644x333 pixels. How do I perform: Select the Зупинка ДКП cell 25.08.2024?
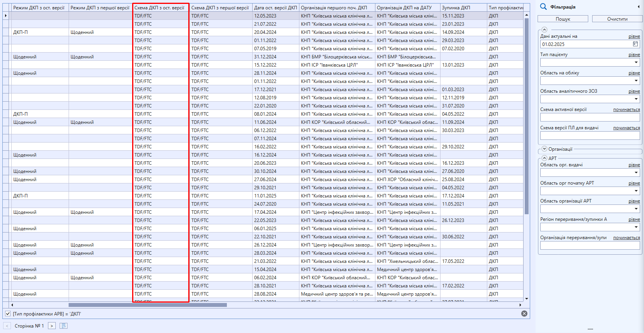pos(464,180)
